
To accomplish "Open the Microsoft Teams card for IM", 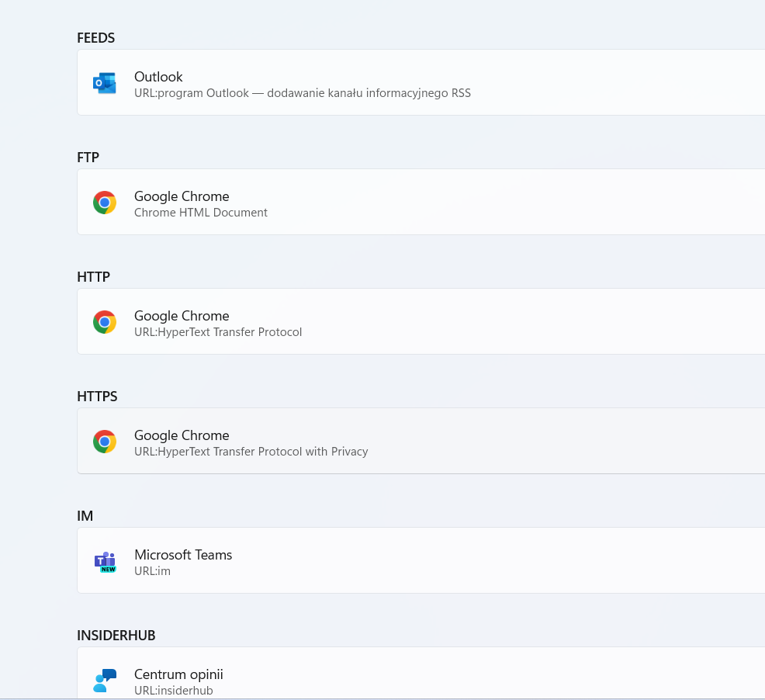I will tap(421, 561).
